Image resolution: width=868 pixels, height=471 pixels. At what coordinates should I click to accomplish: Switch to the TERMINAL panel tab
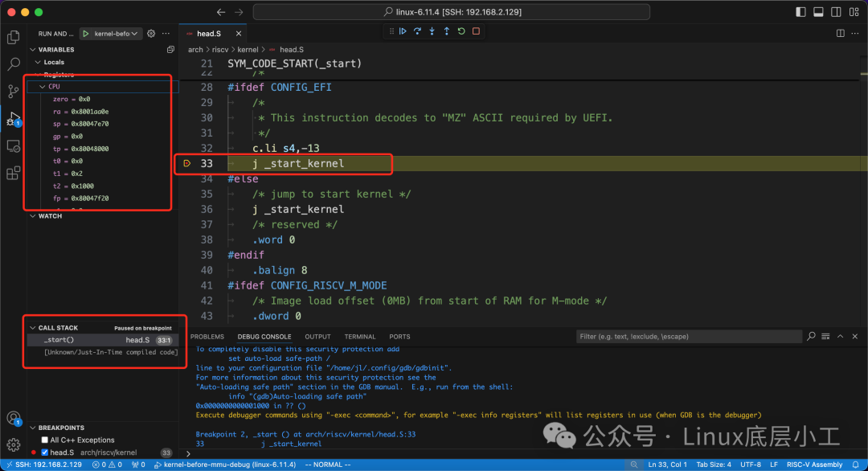point(360,337)
